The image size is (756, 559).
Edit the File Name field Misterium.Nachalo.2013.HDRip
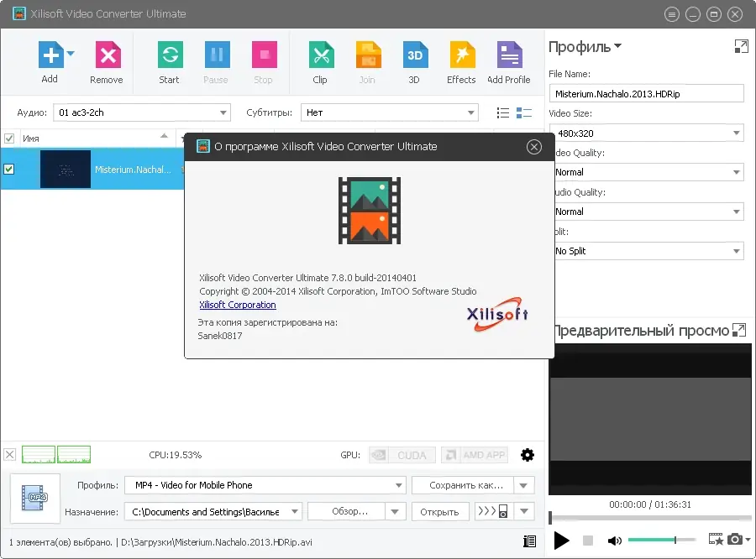[x=647, y=93]
